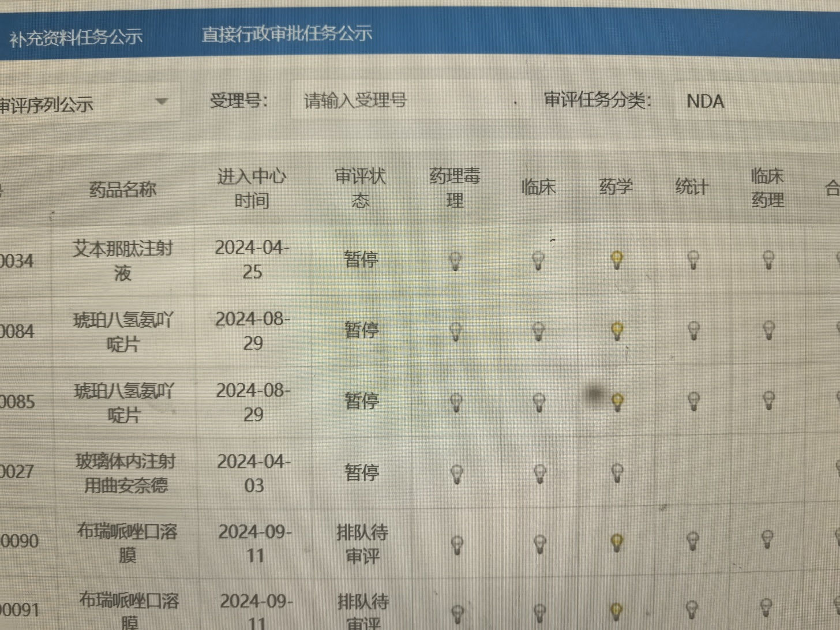Viewport: 840px width, 630px height.
Task: Click 临床 bulb in the 0085 row
Action: (539, 402)
